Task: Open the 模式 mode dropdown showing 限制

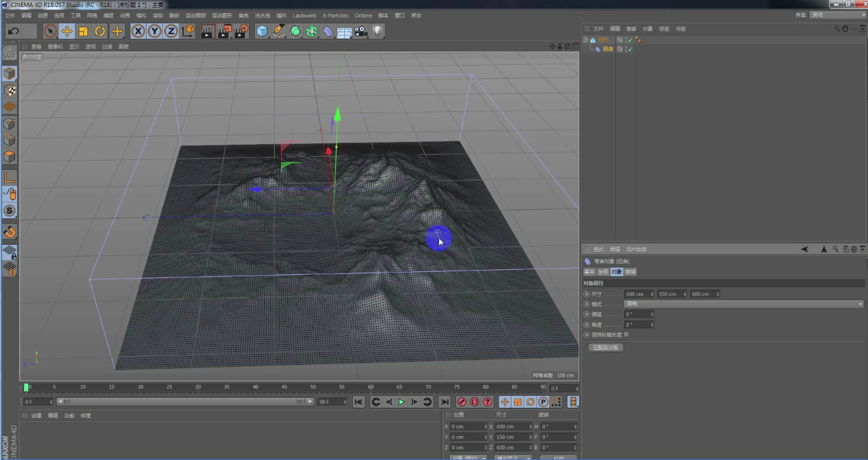Action: pos(743,304)
